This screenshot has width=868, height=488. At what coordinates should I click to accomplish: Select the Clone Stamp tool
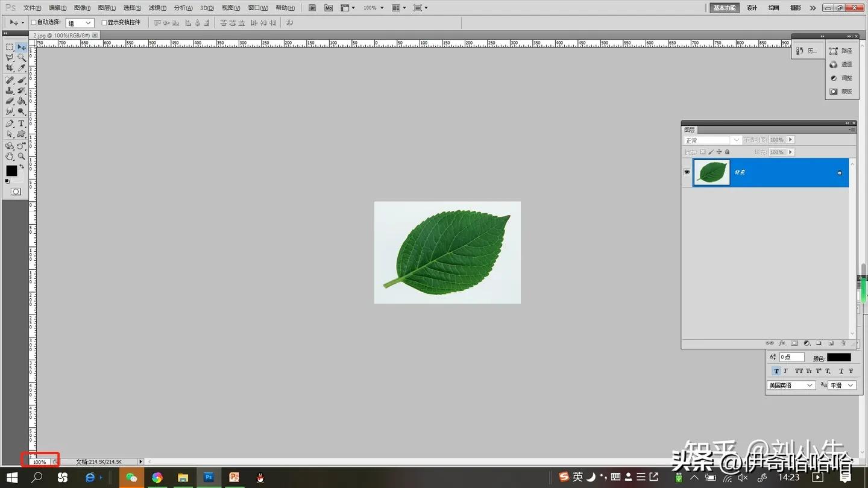tap(10, 89)
